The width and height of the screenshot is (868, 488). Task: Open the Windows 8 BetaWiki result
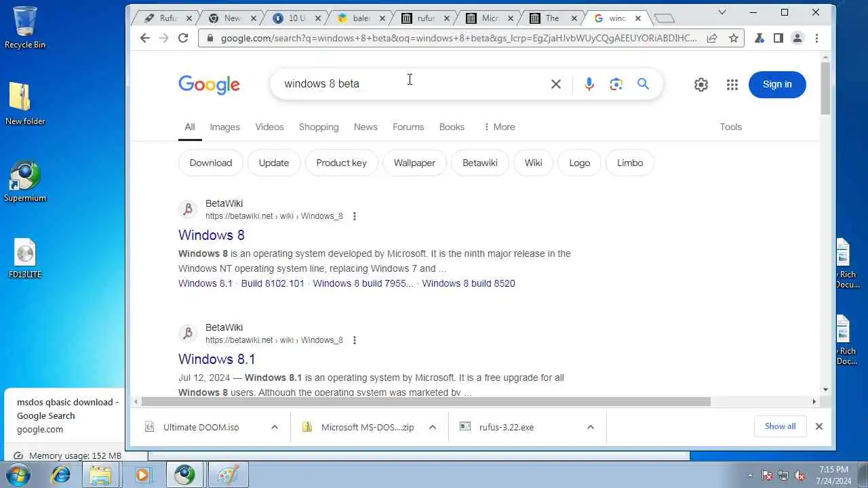212,235
